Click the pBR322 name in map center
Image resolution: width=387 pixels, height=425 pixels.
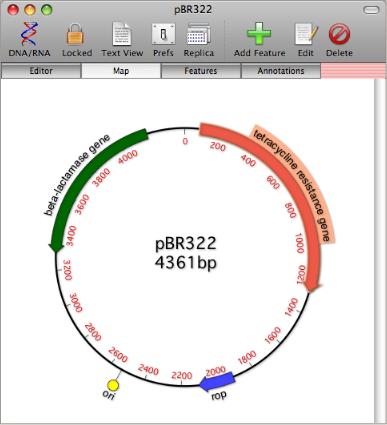pyautogui.click(x=186, y=243)
